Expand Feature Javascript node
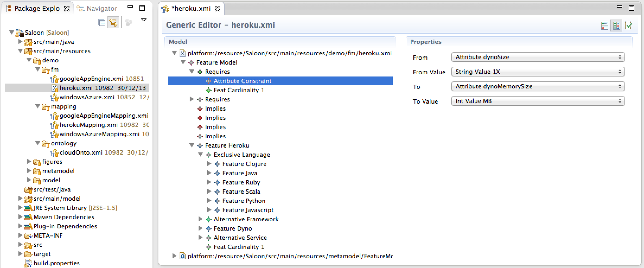 (209, 210)
